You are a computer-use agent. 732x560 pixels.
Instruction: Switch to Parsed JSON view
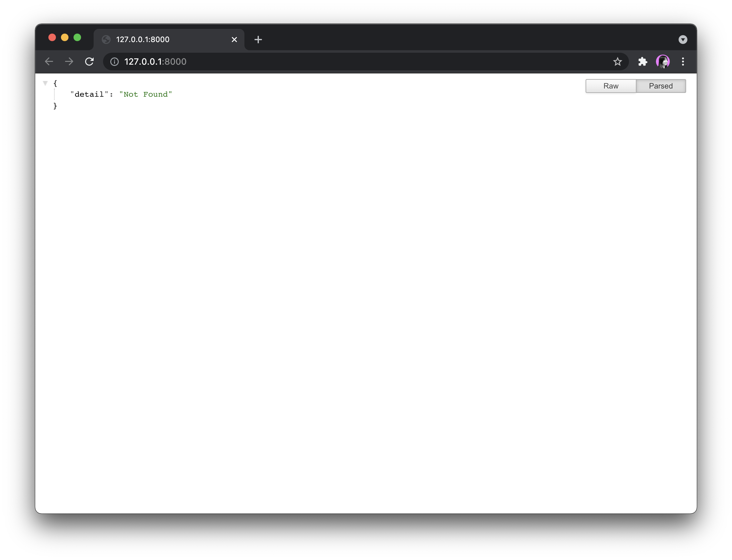(x=661, y=86)
